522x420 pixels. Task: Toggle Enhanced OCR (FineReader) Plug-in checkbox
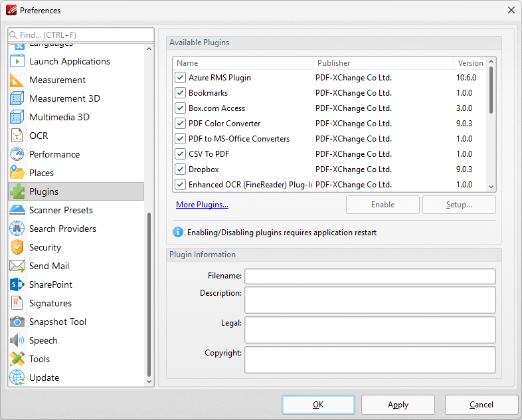pyautogui.click(x=180, y=185)
